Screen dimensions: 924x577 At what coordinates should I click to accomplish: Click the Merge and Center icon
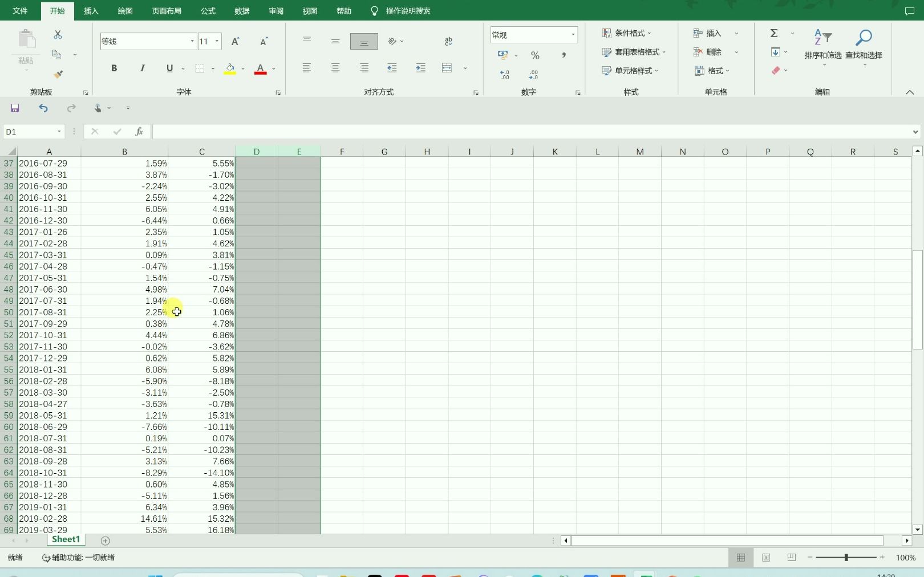pyautogui.click(x=447, y=68)
